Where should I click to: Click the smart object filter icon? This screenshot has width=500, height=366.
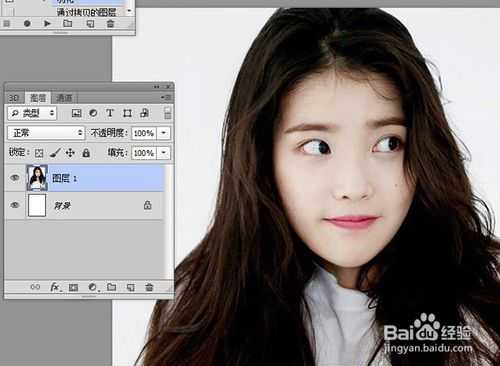click(144, 113)
